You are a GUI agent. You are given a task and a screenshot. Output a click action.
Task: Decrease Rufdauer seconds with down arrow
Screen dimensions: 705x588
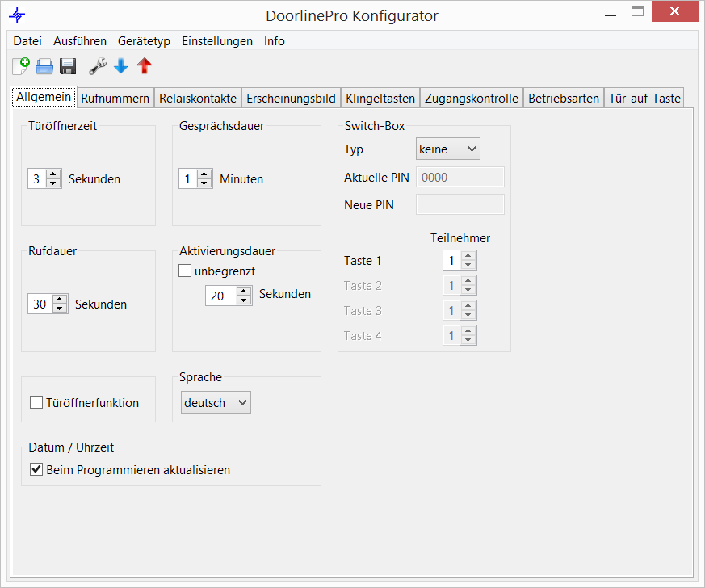click(x=60, y=309)
